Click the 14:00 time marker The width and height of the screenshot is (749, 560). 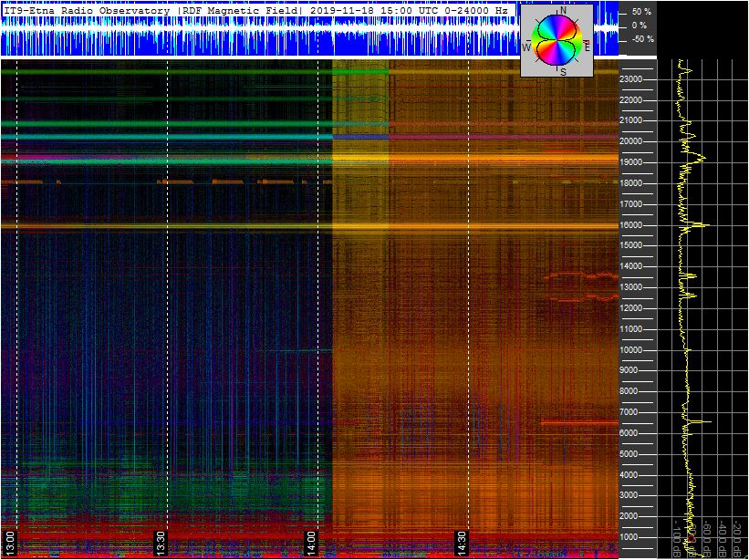(x=311, y=543)
